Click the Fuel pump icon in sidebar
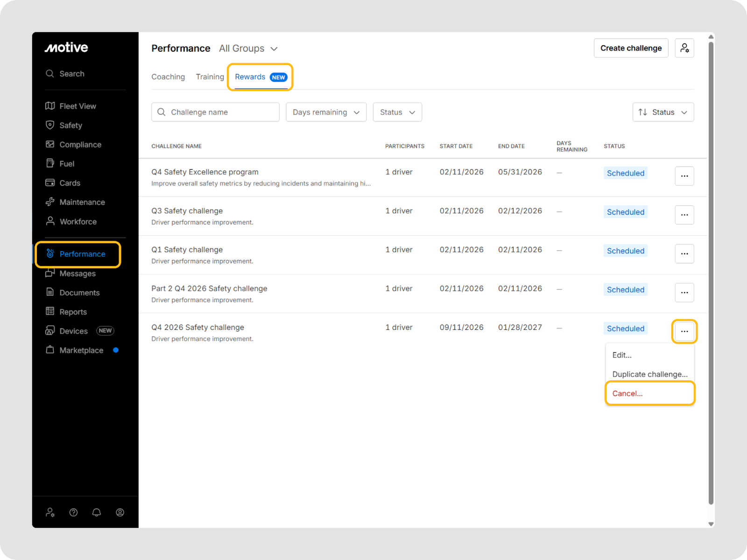This screenshot has width=747, height=560. 50,163
